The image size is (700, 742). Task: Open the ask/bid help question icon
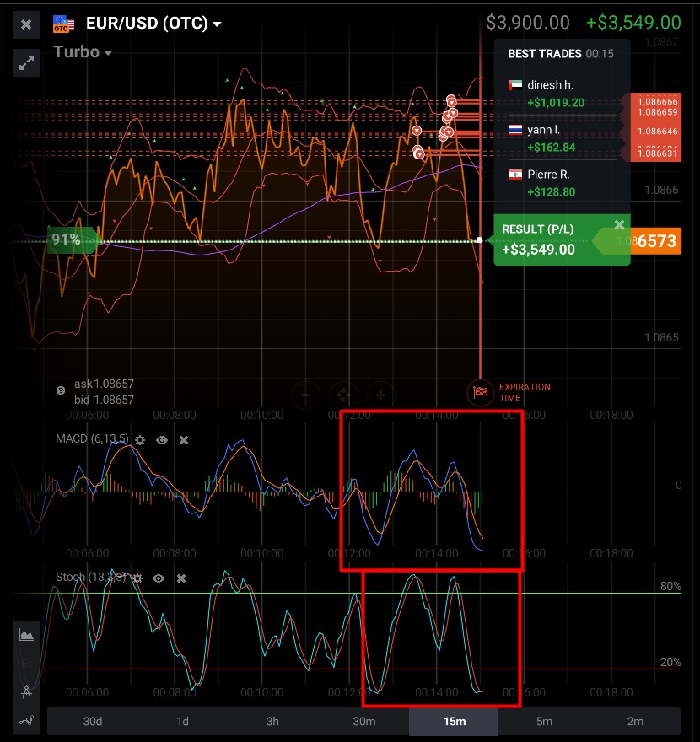[61, 391]
